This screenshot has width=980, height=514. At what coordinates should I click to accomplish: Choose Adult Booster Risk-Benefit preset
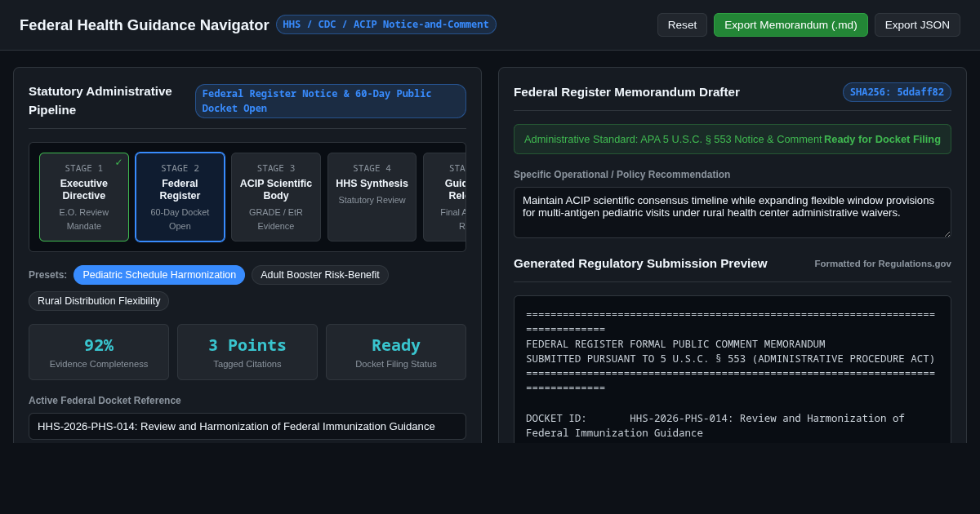[x=320, y=275]
